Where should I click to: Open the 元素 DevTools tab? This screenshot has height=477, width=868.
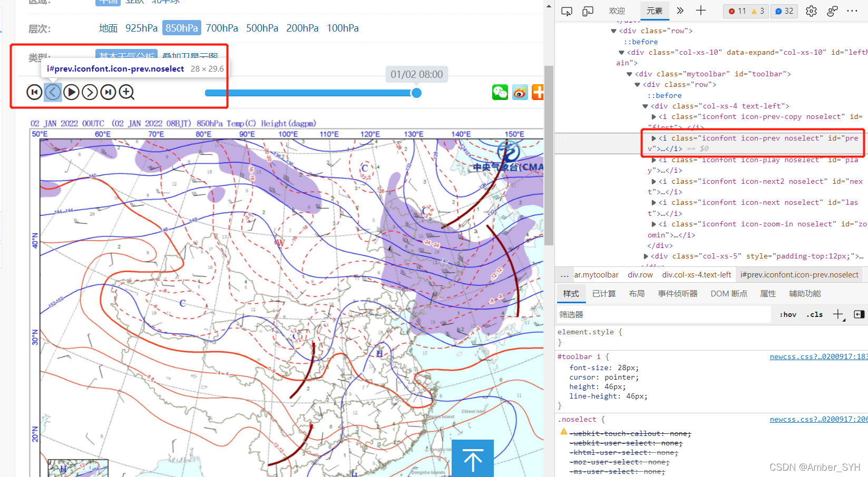click(x=655, y=11)
